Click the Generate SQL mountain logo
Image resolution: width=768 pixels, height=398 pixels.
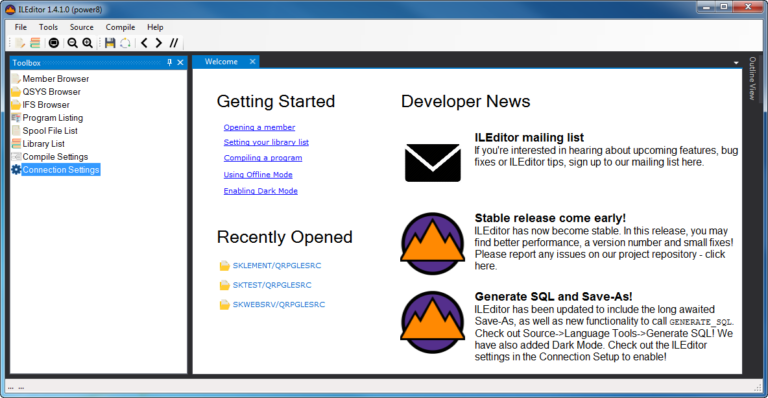(x=432, y=322)
